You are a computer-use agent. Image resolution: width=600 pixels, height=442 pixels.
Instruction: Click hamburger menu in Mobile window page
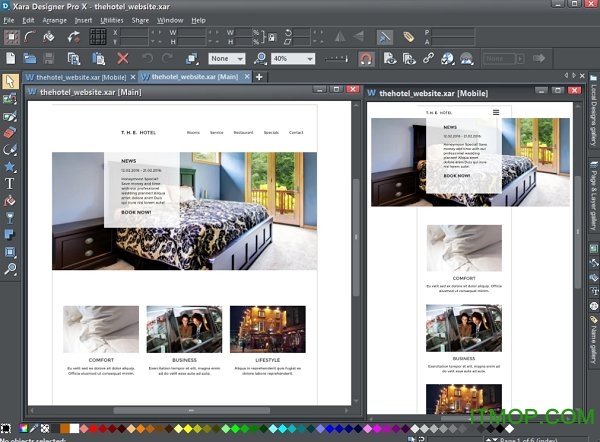point(496,112)
